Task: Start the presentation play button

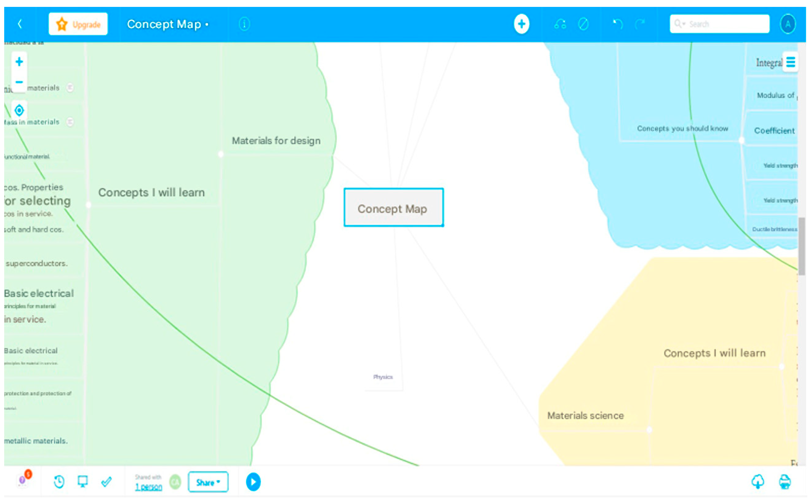Action: tap(253, 482)
